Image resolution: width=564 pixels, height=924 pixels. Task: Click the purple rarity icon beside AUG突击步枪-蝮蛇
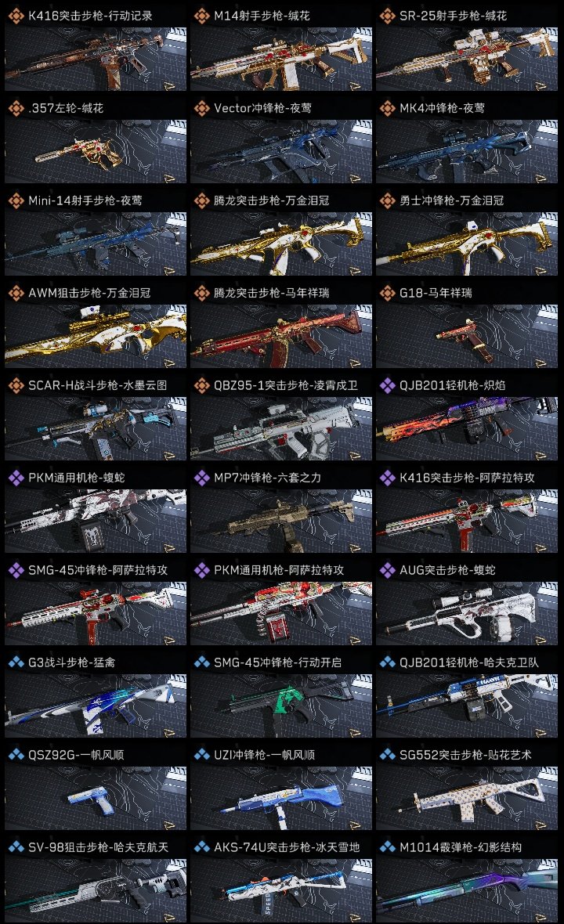388,570
